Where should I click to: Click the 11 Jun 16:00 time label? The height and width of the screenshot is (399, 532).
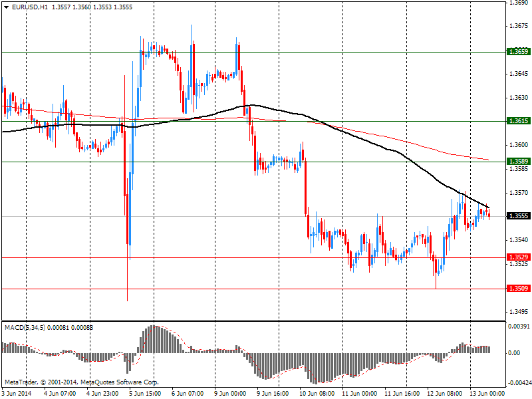coord(402,393)
